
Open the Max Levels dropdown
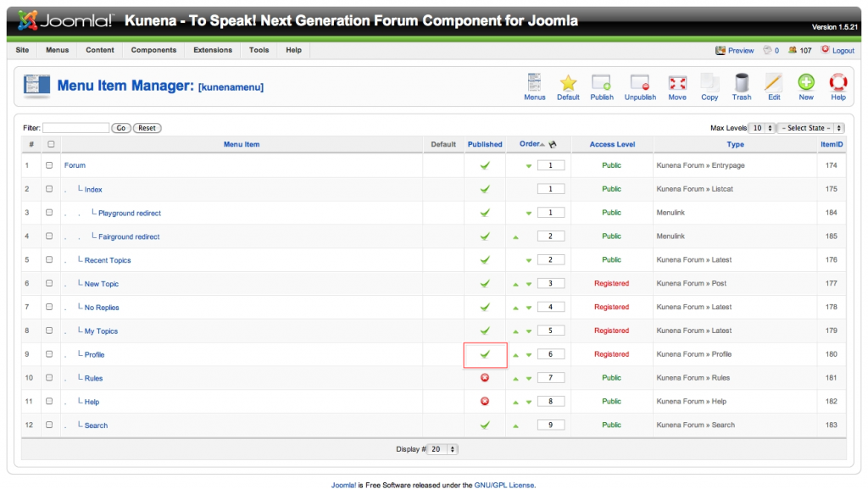pos(763,128)
